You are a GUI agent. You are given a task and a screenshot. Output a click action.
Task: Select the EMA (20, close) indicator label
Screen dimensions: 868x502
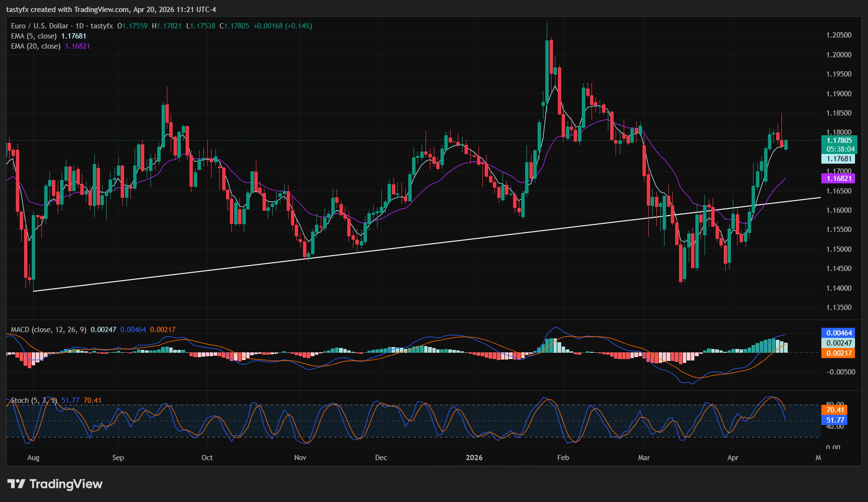(x=35, y=46)
